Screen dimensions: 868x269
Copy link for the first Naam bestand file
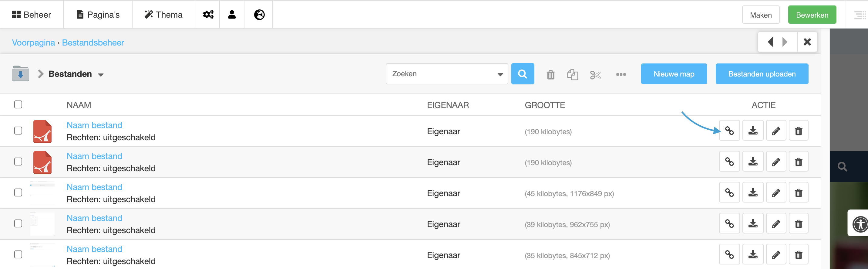729,130
